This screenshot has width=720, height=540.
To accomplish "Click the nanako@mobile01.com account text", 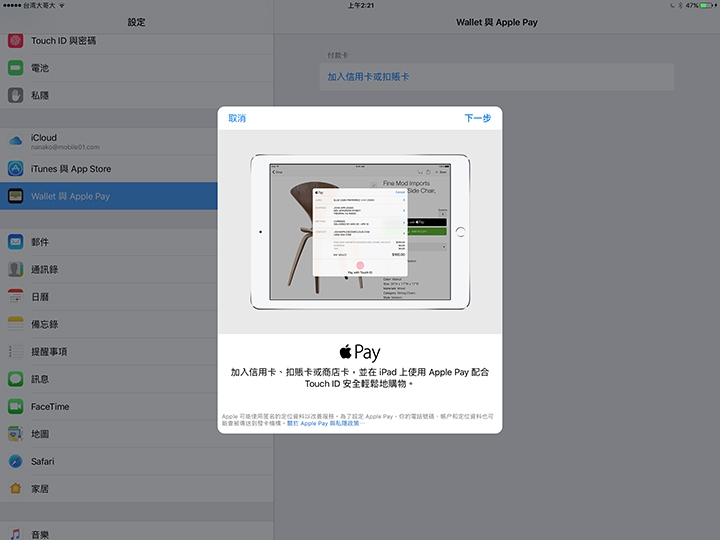I will pyautogui.click(x=65, y=147).
